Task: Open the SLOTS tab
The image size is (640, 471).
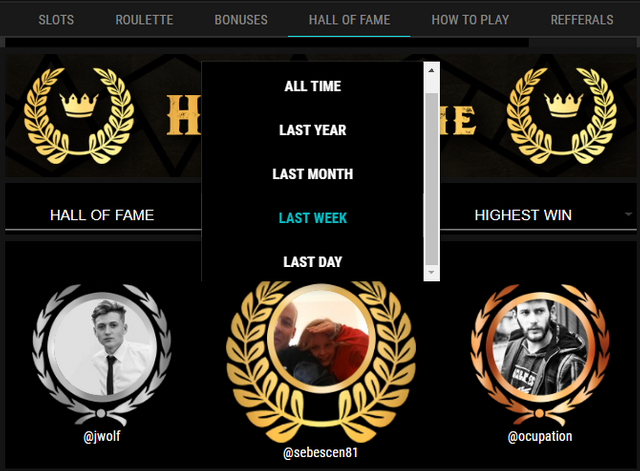Action: (x=56, y=20)
